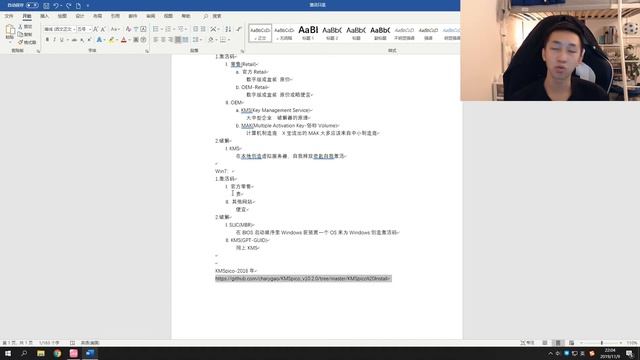Viewport: 640px width, 360px height.
Task: Click the word count in status bar
Action: (49, 343)
